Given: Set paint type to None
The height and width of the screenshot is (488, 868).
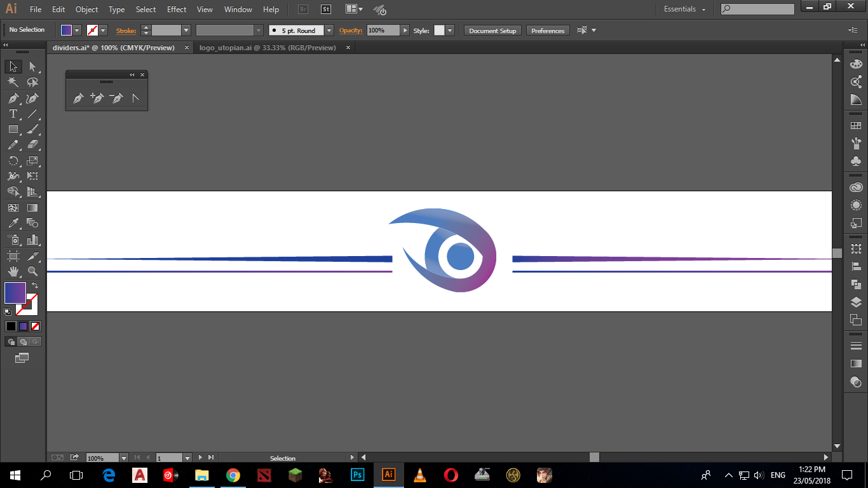Looking at the screenshot, I should coord(36,326).
